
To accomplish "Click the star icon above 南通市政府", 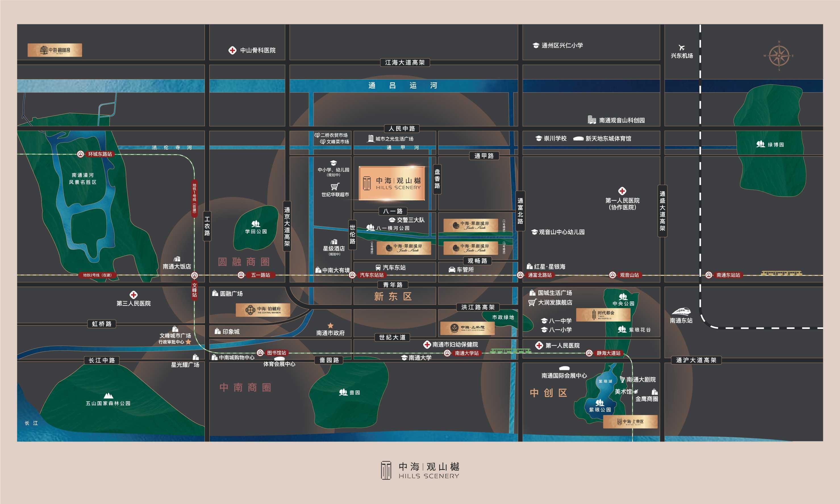I will tap(330, 326).
